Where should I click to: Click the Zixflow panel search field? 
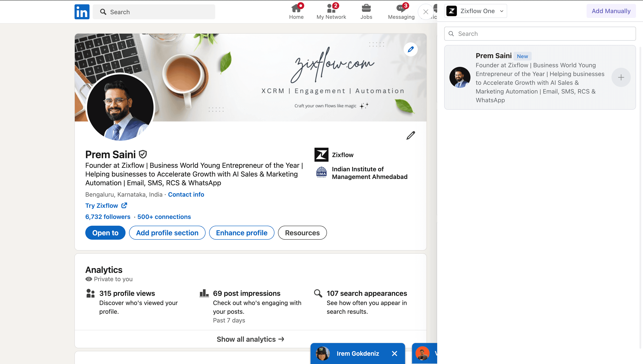tap(540, 34)
